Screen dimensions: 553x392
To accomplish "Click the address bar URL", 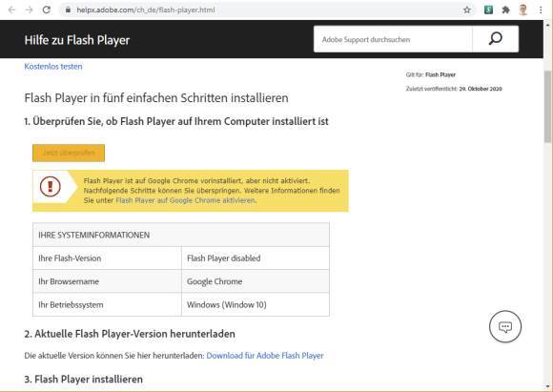I will [x=146, y=10].
